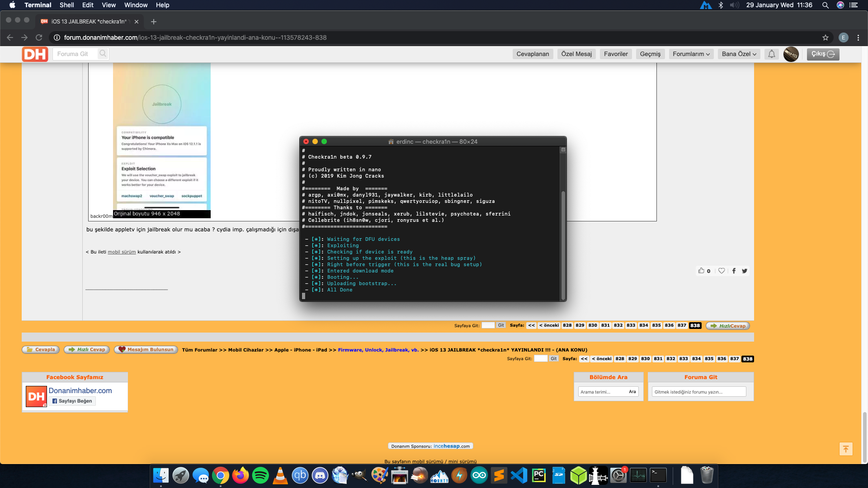Click browser address bar URL
Viewport: 868px width, 488px height.
pos(195,38)
